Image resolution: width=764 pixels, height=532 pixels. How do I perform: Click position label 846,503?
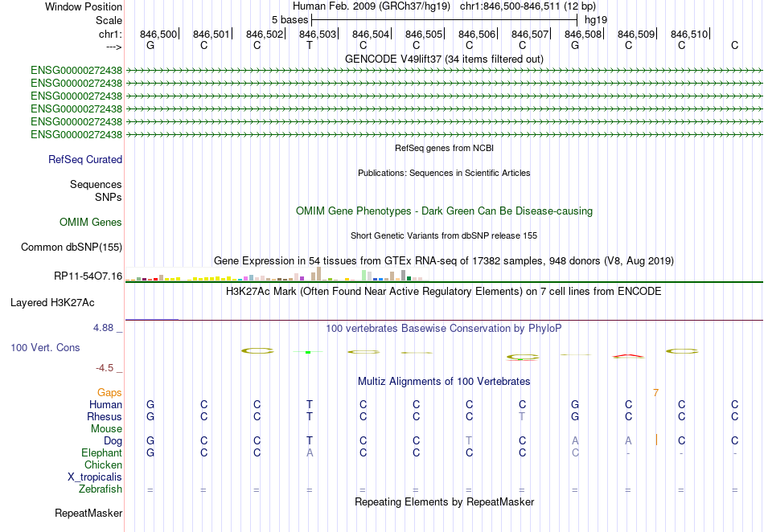point(318,34)
